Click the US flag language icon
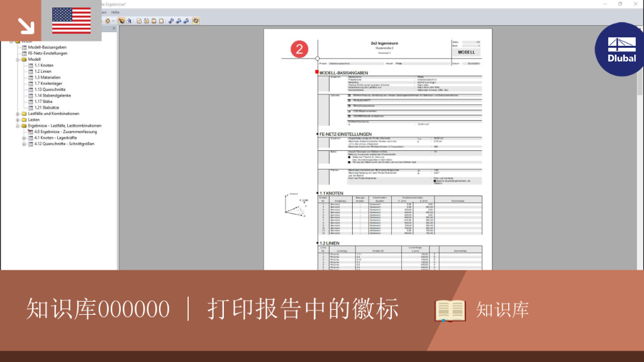 click(72, 21)
